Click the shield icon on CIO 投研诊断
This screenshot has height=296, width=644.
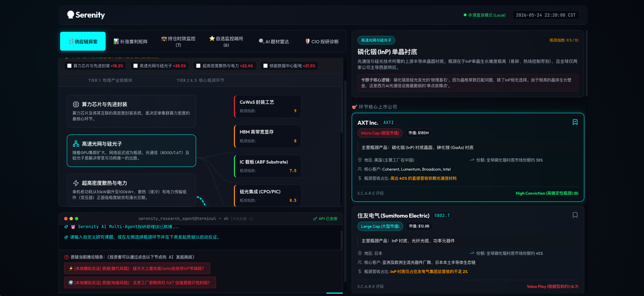(x=307, y=41)
